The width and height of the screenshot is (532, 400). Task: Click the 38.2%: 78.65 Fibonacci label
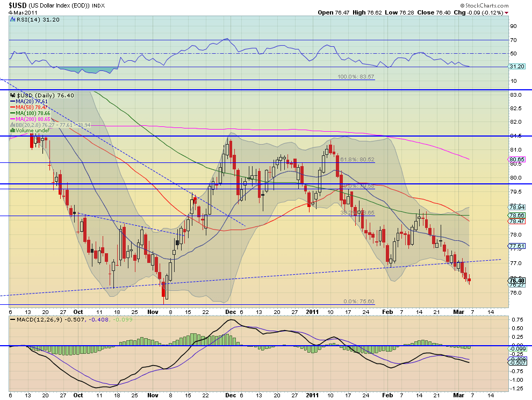click(357, 212)
